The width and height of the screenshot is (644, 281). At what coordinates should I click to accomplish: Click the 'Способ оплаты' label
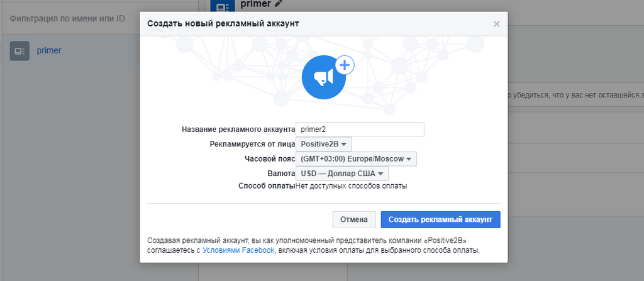[267, 186]
